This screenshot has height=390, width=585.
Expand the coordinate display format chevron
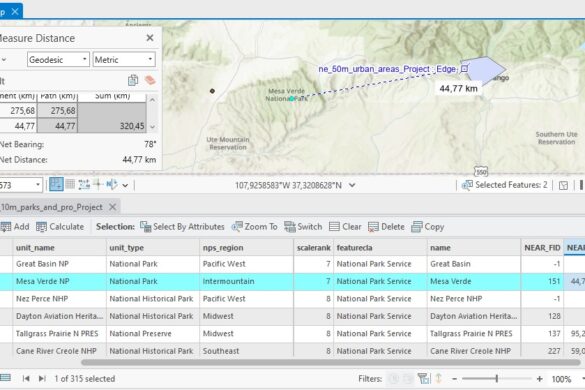click(x=352, y=185)
